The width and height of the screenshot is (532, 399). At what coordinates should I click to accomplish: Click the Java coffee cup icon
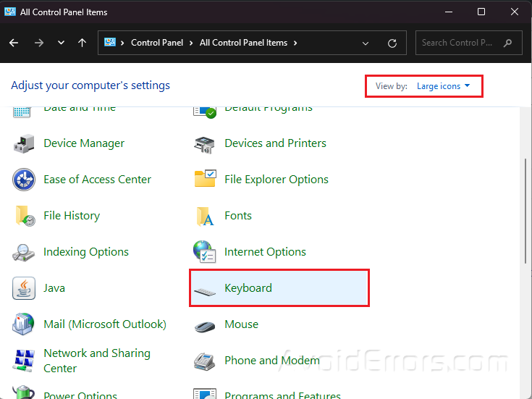[23, 288]
